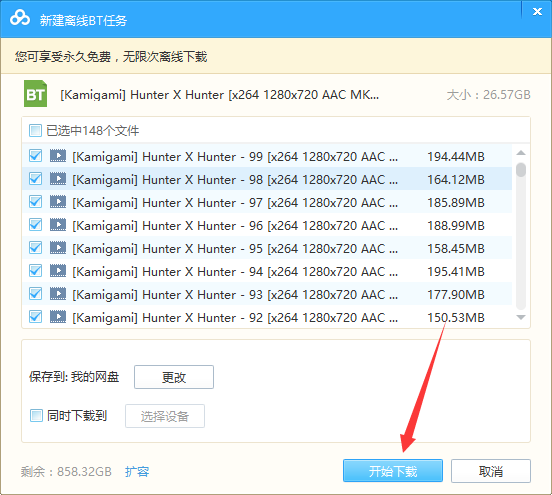Select the Hunter X Hunter - 96 filename
The height and width of the screenshot is (495, 552).
[235, 225]
